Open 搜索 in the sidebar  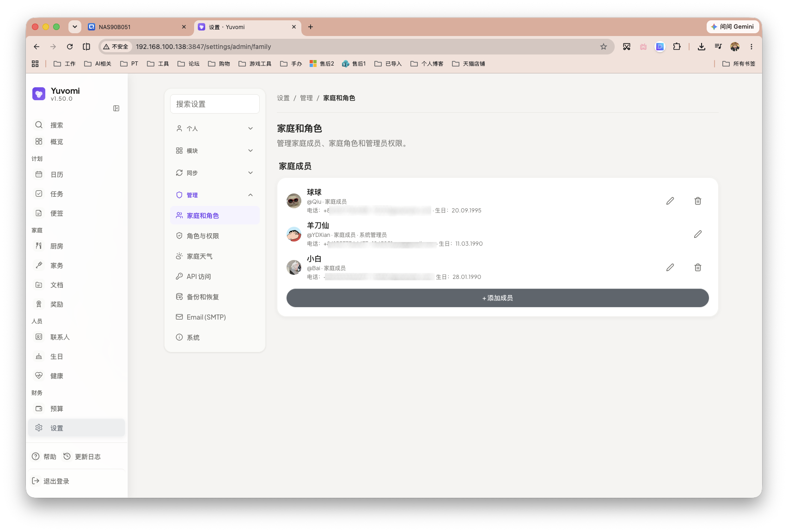click(x=77, y=125)
